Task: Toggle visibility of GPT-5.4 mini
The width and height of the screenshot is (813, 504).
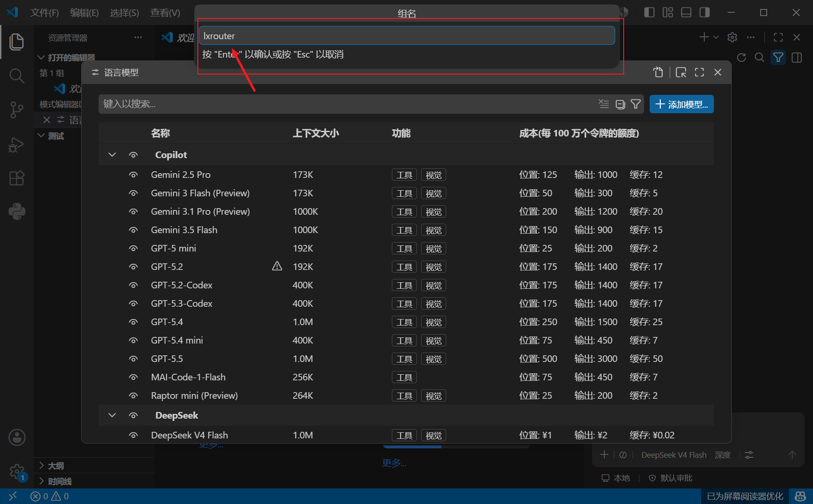Action: click(134, 341)
